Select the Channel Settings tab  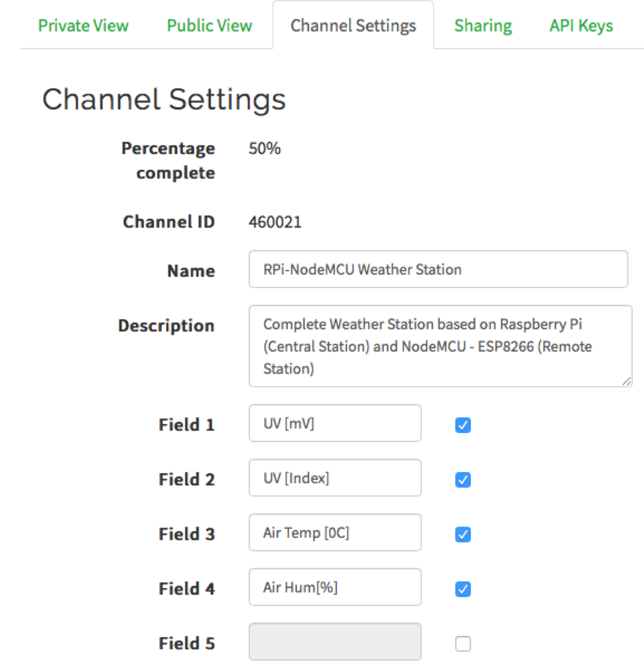353,26
